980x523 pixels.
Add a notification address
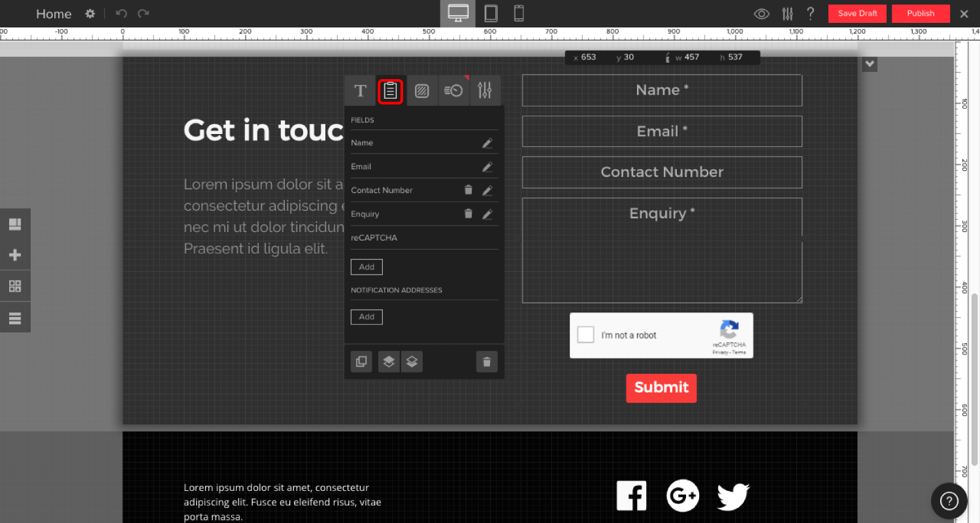(x=367, y=317)
